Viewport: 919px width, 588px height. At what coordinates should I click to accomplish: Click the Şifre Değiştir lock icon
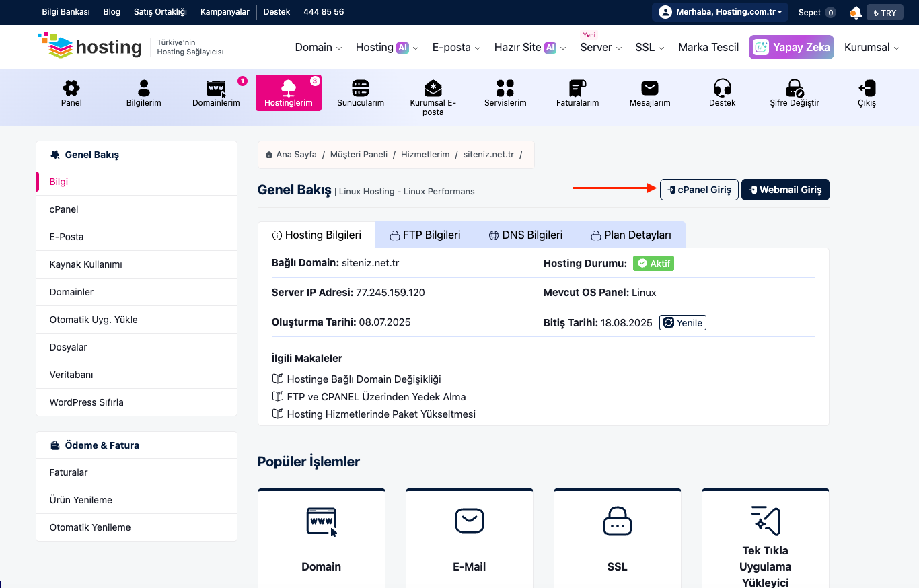coord(795,88)
